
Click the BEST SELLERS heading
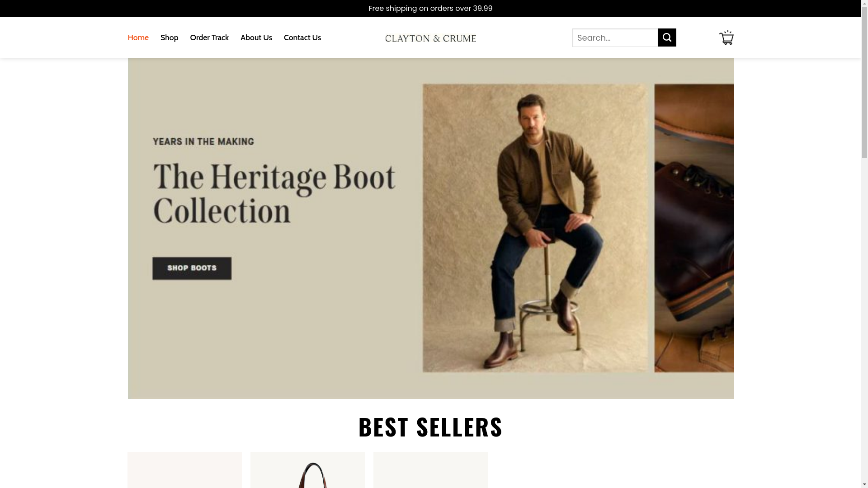point(430,427)
